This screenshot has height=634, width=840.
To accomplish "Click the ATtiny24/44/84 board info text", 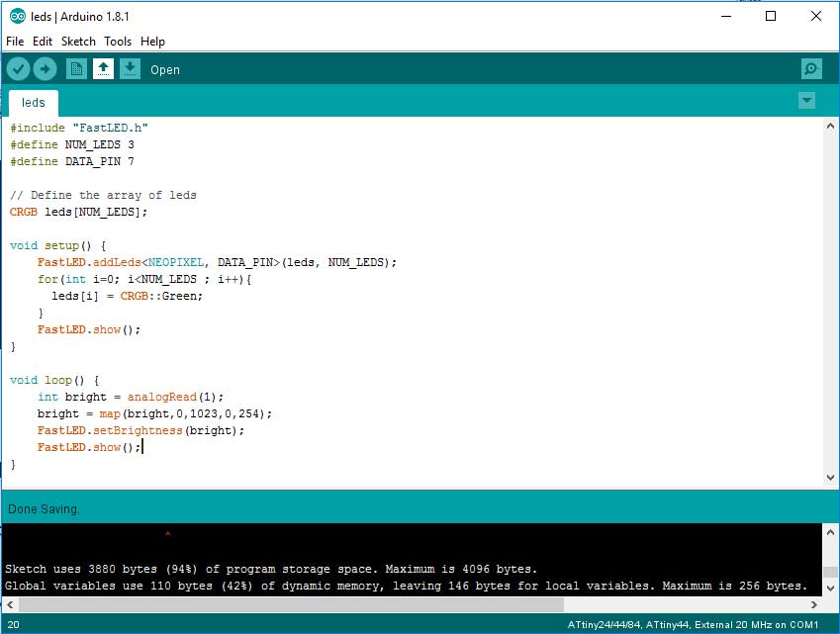I will tap(693, 624).
